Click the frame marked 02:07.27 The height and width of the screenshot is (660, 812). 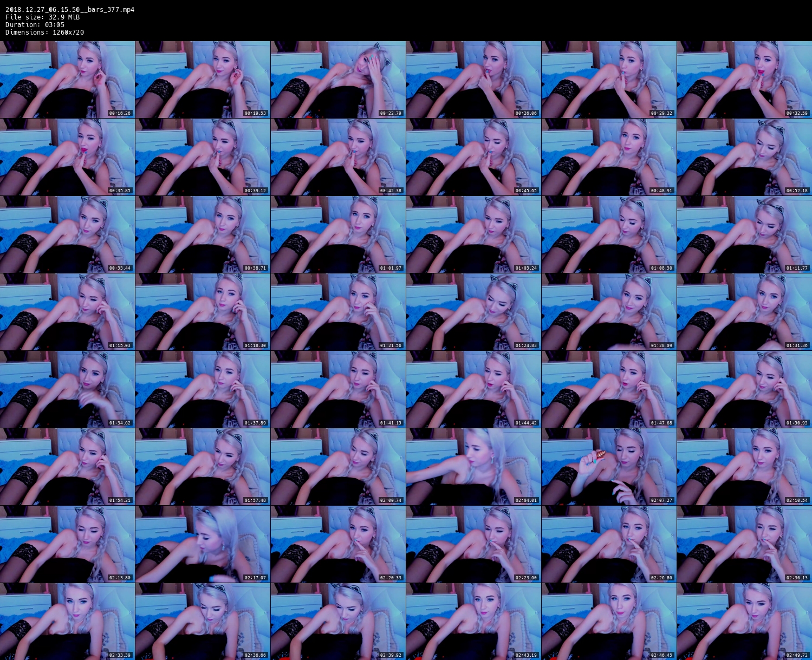pyautogui.click(x=609, y=467)
